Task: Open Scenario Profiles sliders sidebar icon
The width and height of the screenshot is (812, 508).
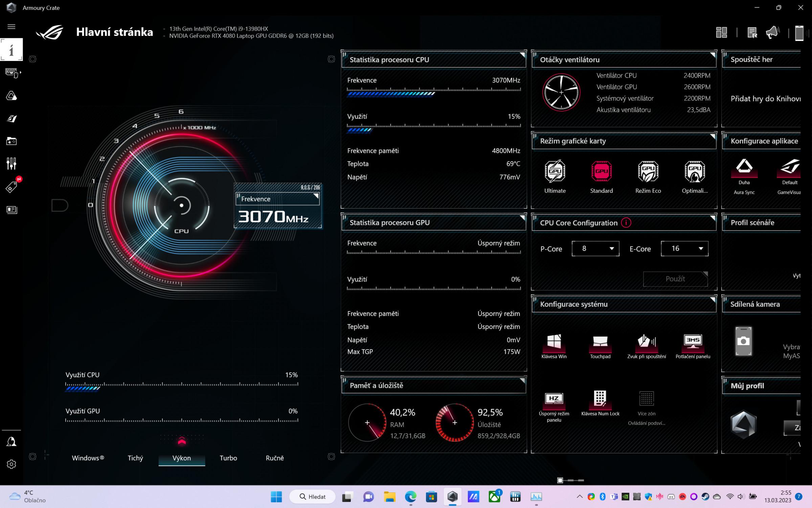Action: 12,164
